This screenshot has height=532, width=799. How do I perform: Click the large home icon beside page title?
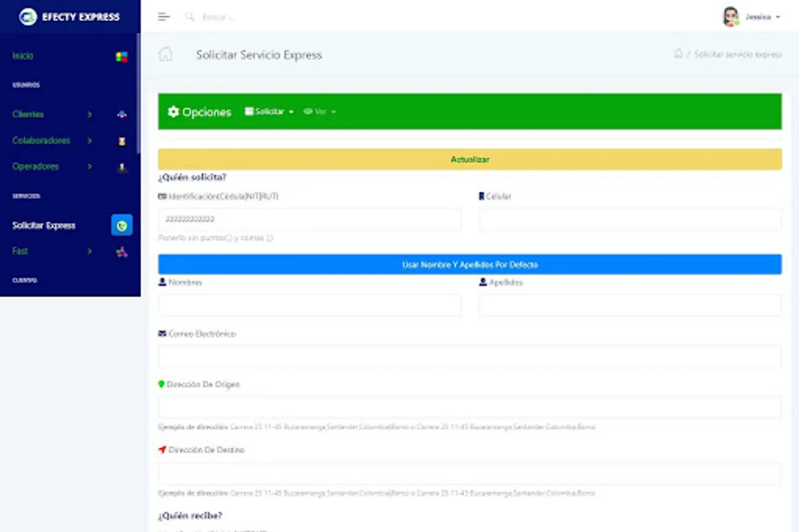tap(166, 54)
